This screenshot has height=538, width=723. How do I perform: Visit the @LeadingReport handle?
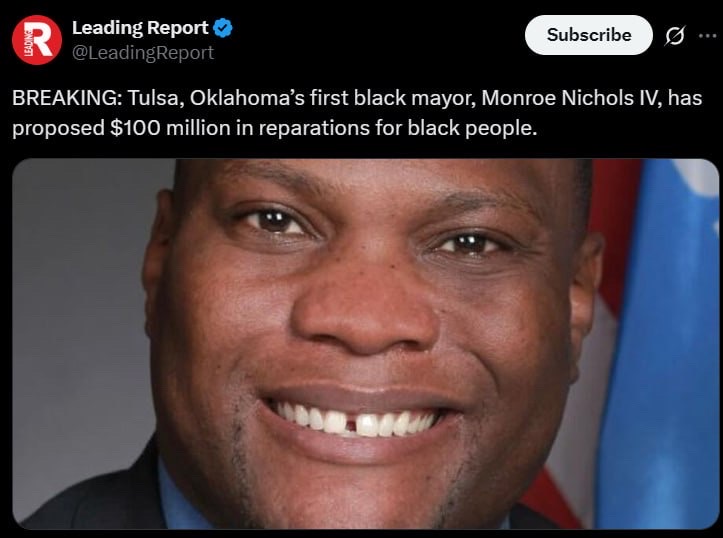click(x=143, y=53)
